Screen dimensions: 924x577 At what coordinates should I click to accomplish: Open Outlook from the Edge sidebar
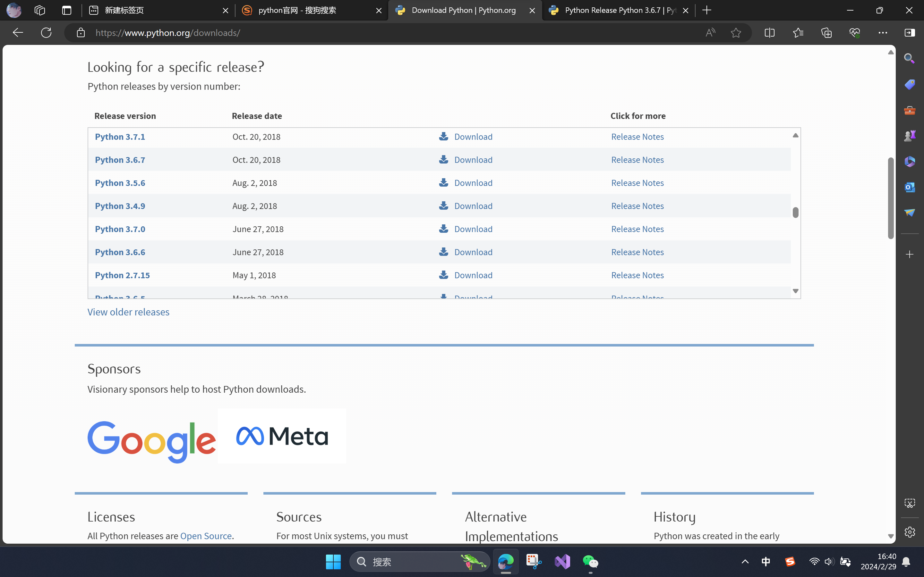tap(910, 188)
